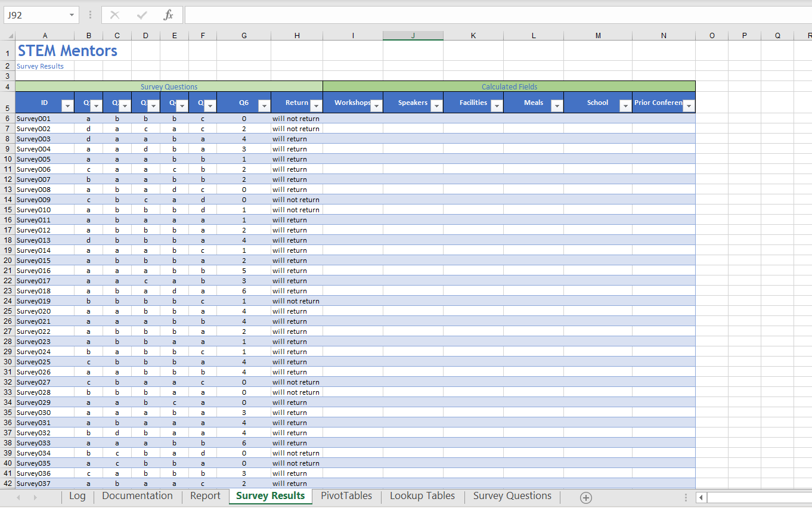Viewport: 812px width, 508px height.
Task: Click the 'STEM Mentors' title cell
Action: [x=67, y=51]
